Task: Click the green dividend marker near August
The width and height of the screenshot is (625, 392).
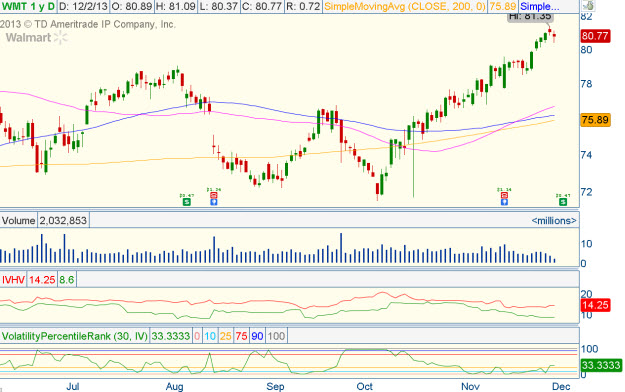Action: click(186, 202)
